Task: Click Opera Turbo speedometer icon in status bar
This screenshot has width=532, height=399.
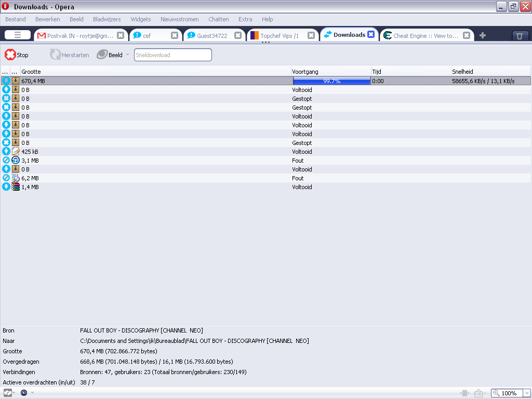Action: (x=24, y=393)
